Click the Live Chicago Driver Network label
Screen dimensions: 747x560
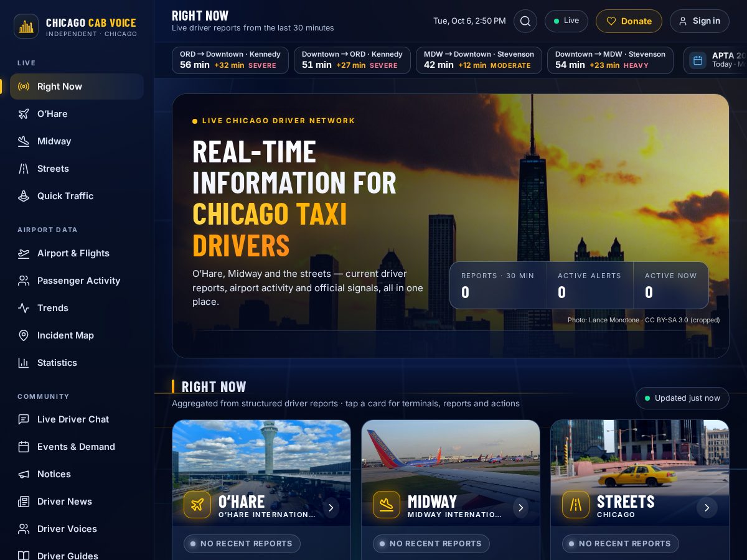click(x=274, y=121)
